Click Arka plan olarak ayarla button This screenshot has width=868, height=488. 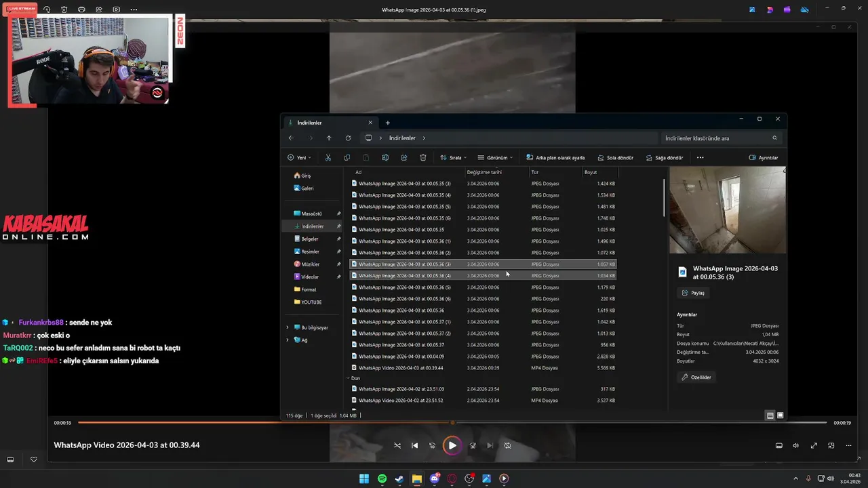554,157
